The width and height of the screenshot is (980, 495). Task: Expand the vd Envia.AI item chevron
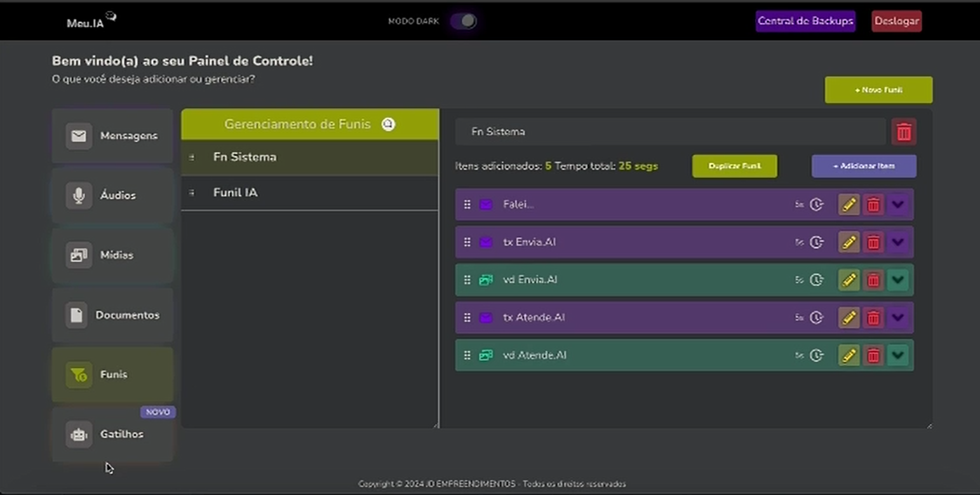(897, 280)
